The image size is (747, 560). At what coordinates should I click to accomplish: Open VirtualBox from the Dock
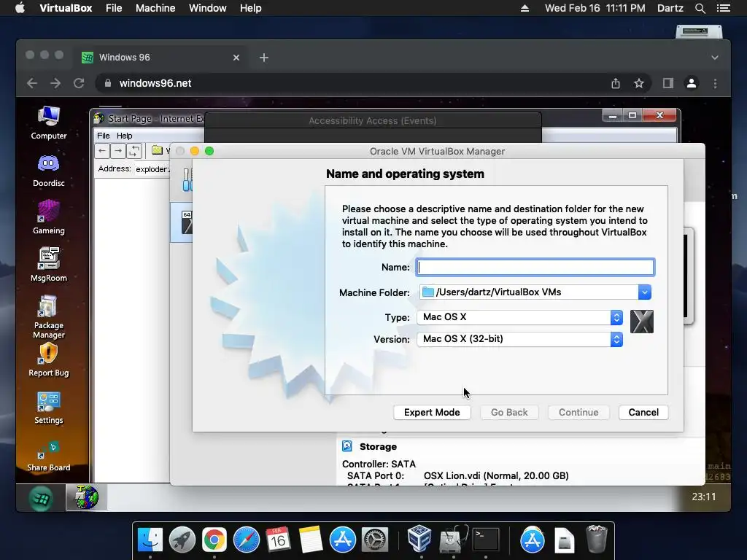point(419,539)
